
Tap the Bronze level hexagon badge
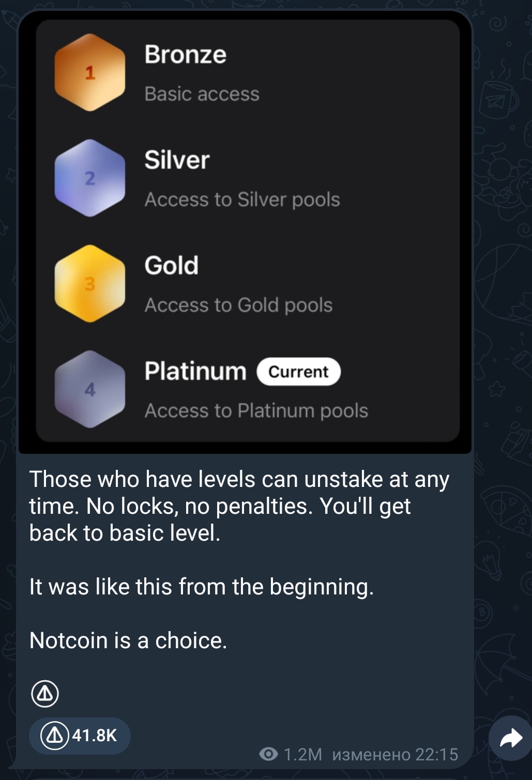click(90, 72)
